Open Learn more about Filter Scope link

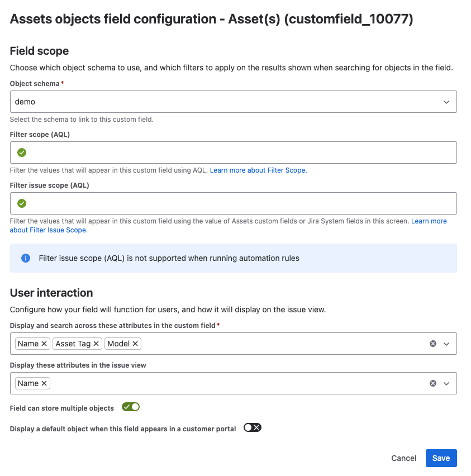(x=258, y=170)
